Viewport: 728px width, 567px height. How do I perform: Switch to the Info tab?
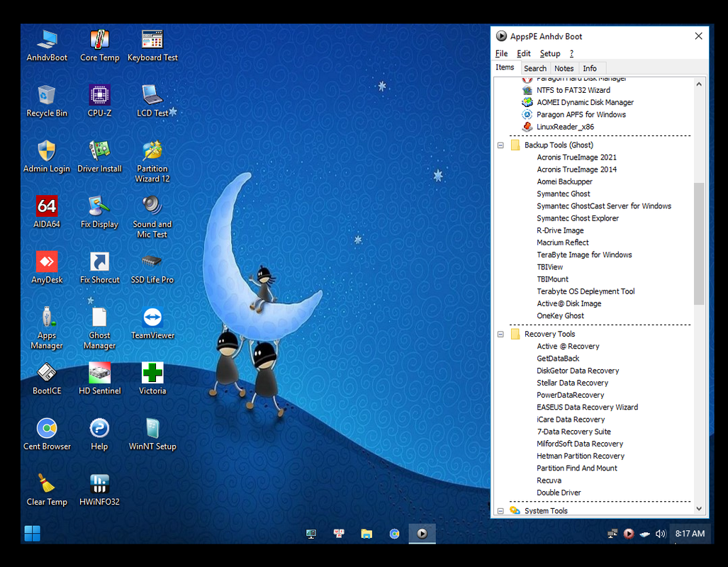point(590,68)
